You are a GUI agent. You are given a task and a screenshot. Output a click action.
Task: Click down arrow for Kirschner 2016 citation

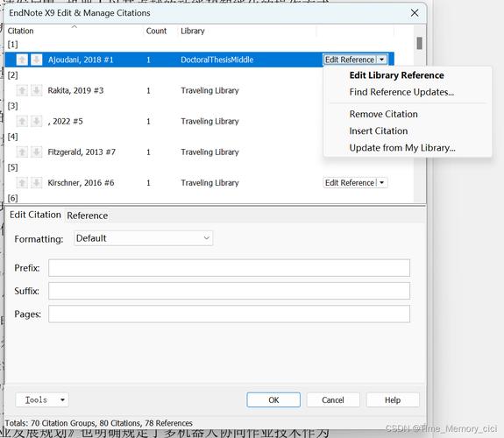36,183
